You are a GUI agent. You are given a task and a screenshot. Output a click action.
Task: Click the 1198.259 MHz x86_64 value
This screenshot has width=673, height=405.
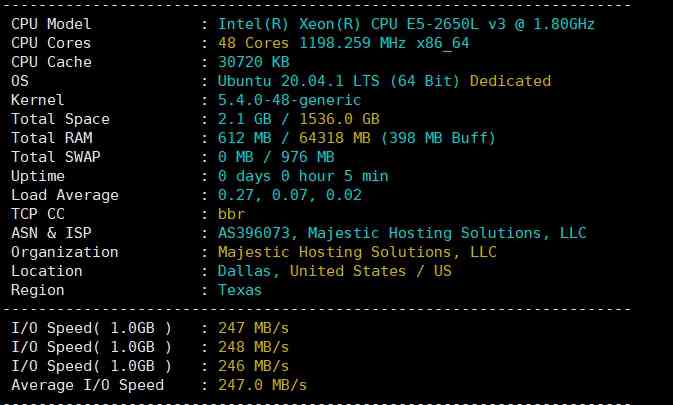(x=384, y=43)
